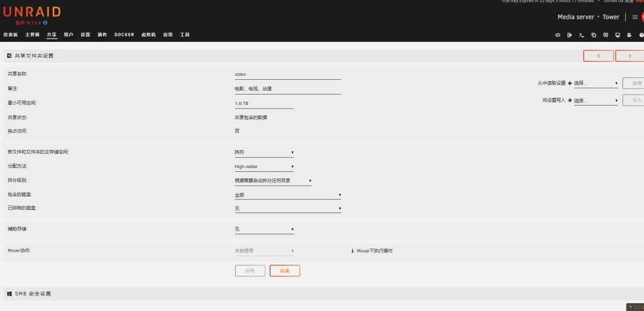Click the share icon before 共享文件夹设置
Image resolution: width=644 pixels, height=311 pixels.
tap(10, 55)
